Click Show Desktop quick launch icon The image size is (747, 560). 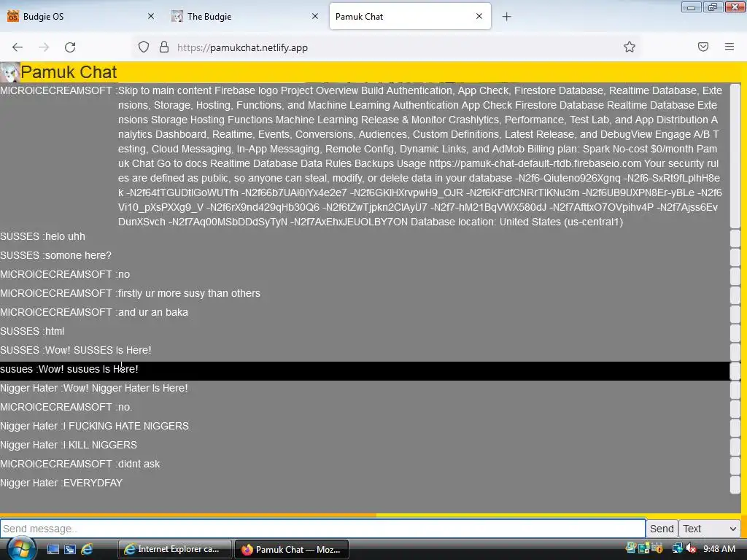point(53,550)
